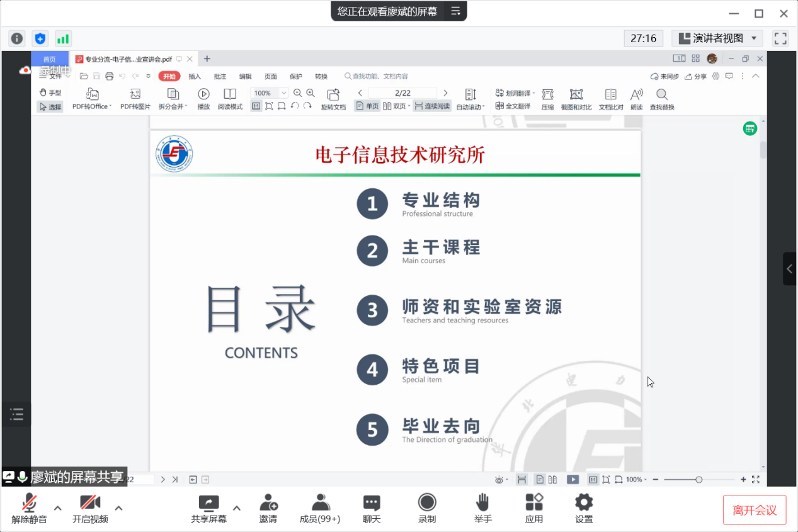The image size is (798, 532).
Task: Click the 旋转文档 rotate document icon
Action: point(333,94)
